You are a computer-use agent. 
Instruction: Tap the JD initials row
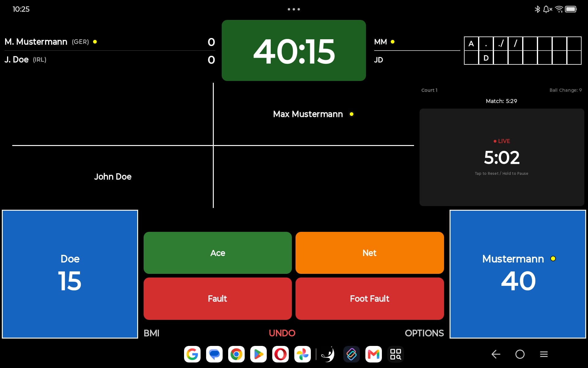click(417, 59)
